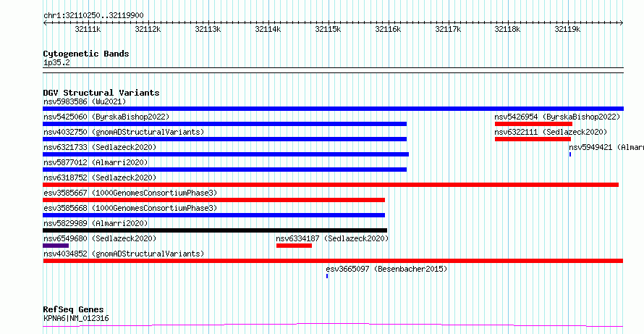
Task: Click the ruler's left arrowhead
Action: pyautogui.click(x=45, y=23)
